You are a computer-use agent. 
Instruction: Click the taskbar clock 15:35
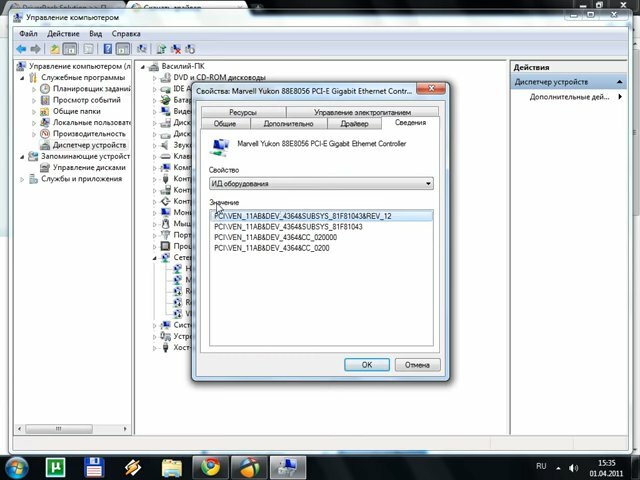[606, 463]
